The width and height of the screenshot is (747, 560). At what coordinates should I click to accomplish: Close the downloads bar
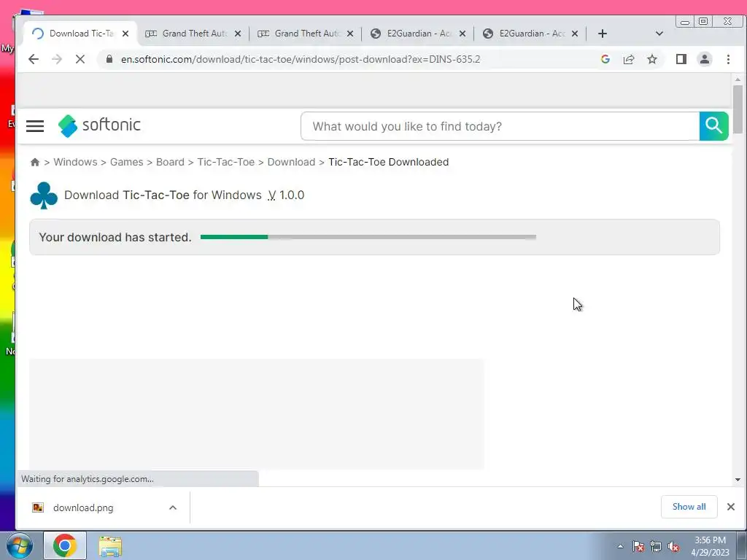click(x=731, y=507)
